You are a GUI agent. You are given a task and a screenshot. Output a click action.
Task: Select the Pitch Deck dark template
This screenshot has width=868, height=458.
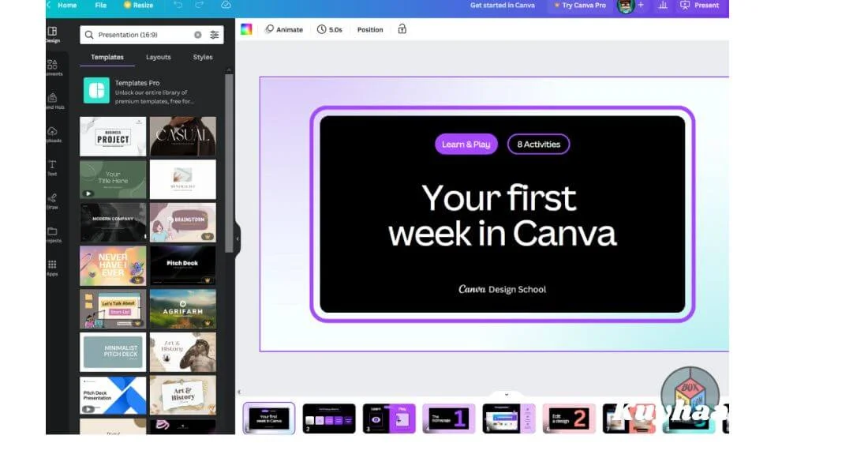click(183, 266)
